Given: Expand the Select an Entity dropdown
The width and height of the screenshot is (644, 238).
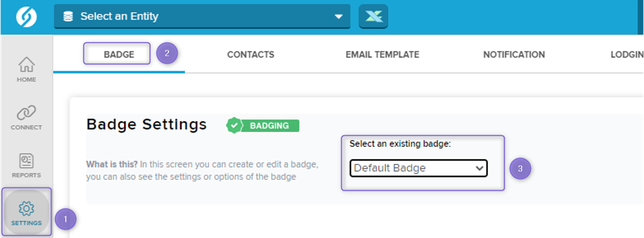Looking at the screenshot, I should tap(201, 16).
